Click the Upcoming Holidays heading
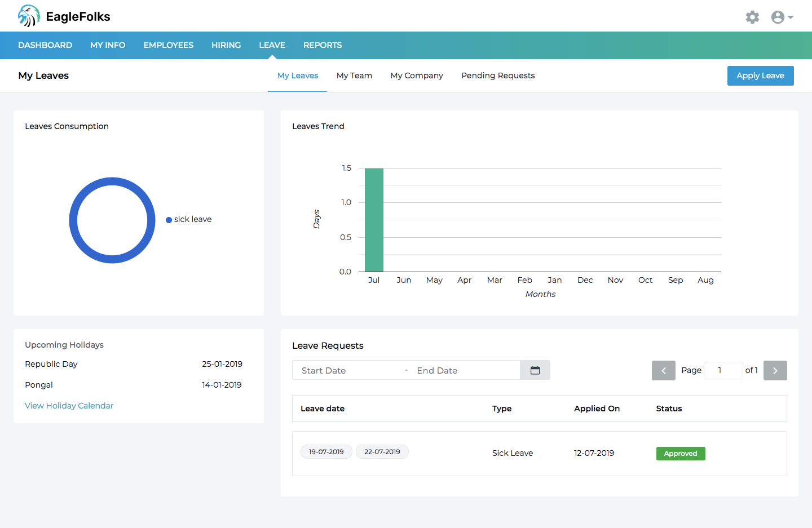Viewport: 812px width, 528px height. click(64, 345)
